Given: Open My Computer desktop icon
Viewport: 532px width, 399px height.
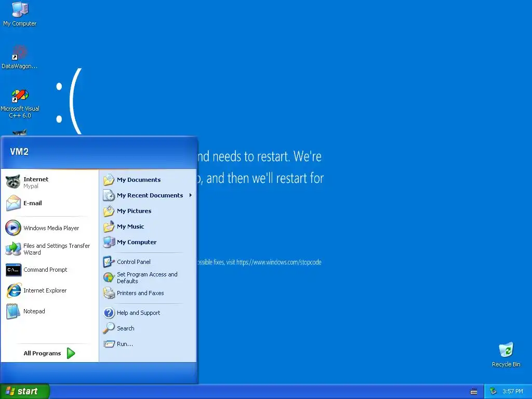Looking at the screenshot, I should point(20,14).
